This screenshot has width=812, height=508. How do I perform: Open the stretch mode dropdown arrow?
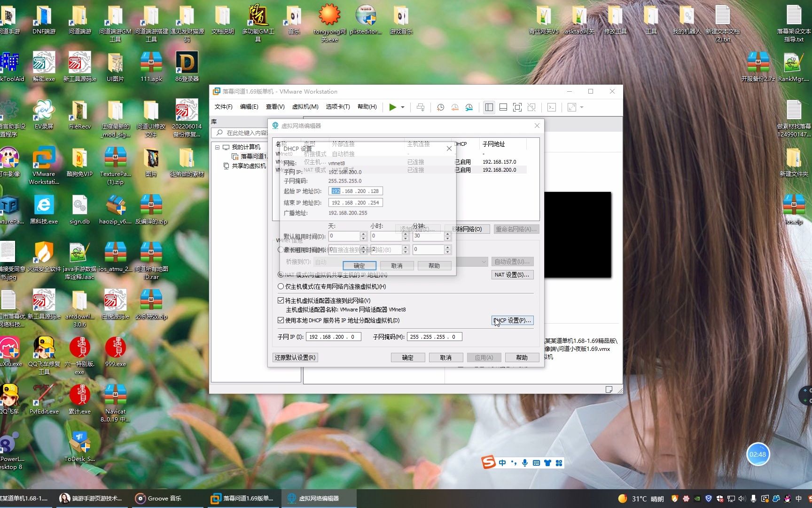pyautogui.click(x=582, y=107)
